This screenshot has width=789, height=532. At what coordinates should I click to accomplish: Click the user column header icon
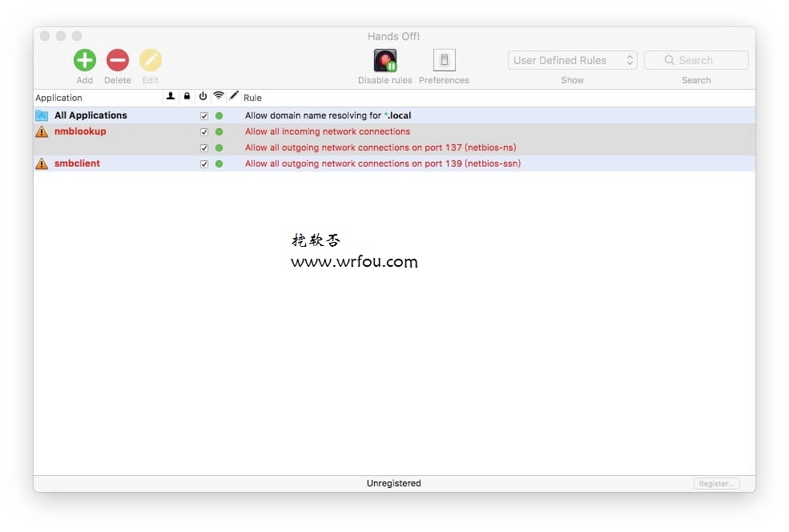coord(171,96)
